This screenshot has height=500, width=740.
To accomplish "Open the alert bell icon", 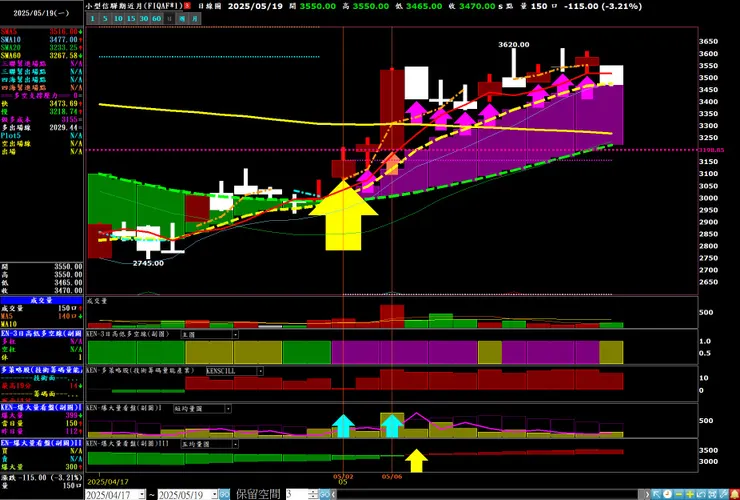I will click(x=735, y=494).
